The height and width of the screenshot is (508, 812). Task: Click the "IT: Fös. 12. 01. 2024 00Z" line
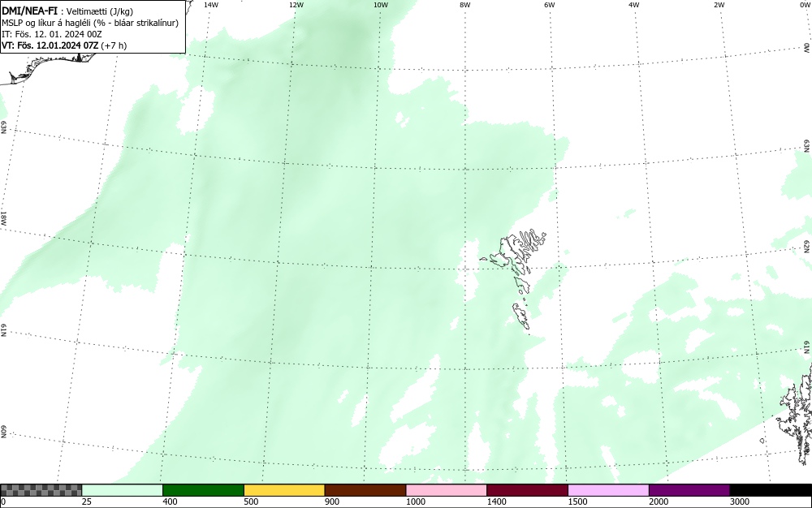coord(52,34)
